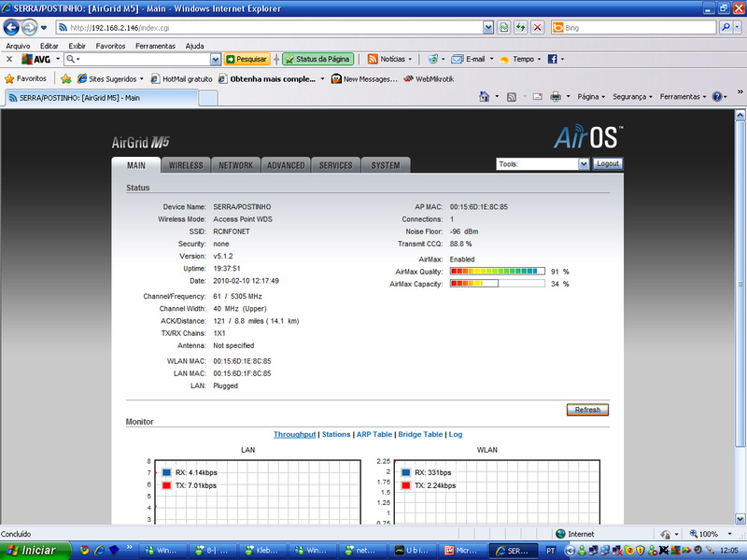Click the E-mail envelope icon

(x=457, y=59)
